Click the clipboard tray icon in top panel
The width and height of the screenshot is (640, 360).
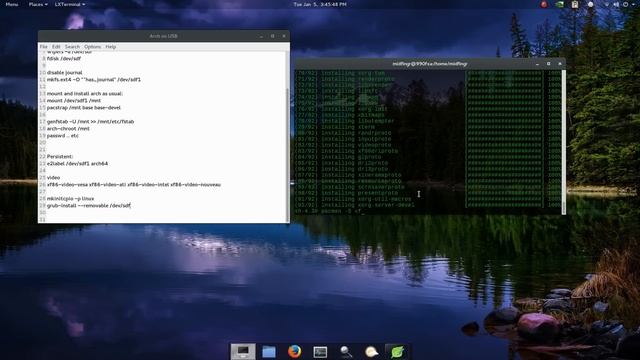575,4
